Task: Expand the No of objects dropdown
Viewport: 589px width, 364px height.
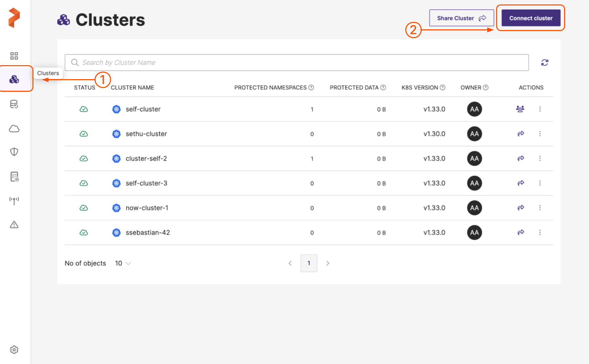Action: [123, 263]
